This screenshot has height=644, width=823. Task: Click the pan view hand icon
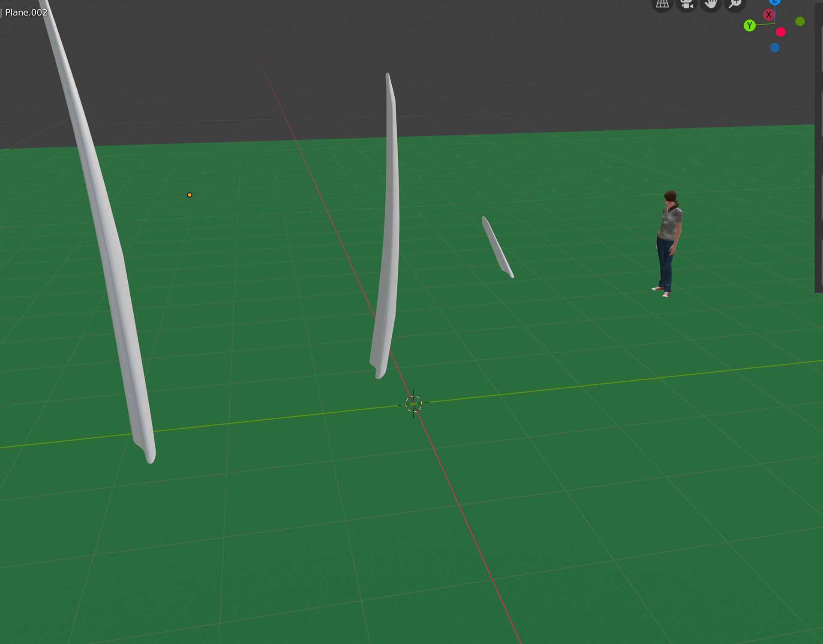pos(711,4)
